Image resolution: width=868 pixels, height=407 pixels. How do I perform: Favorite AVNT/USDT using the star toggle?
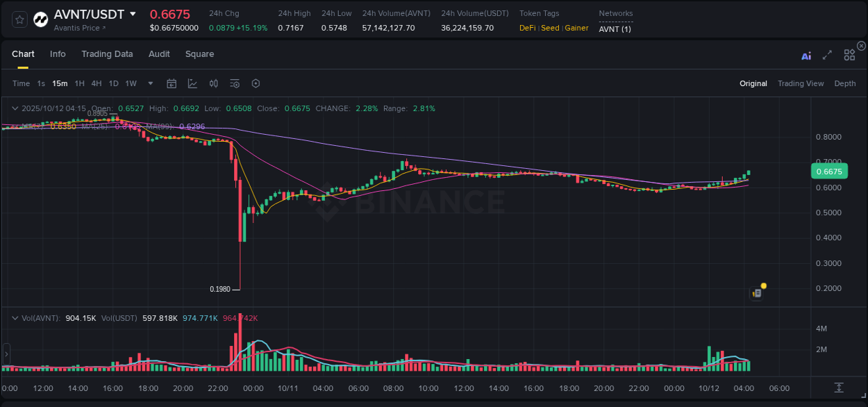tap(19, 19)
